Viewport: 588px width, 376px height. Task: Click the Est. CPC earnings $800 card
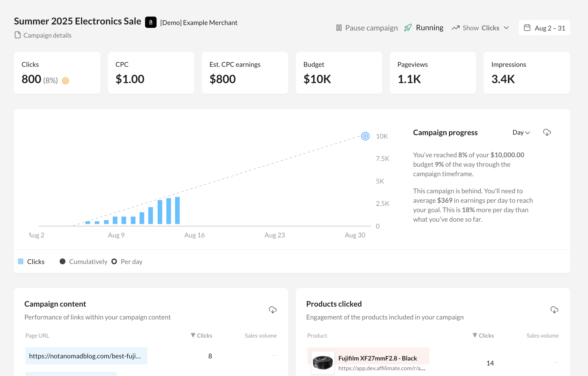click(x=245, y=73)
